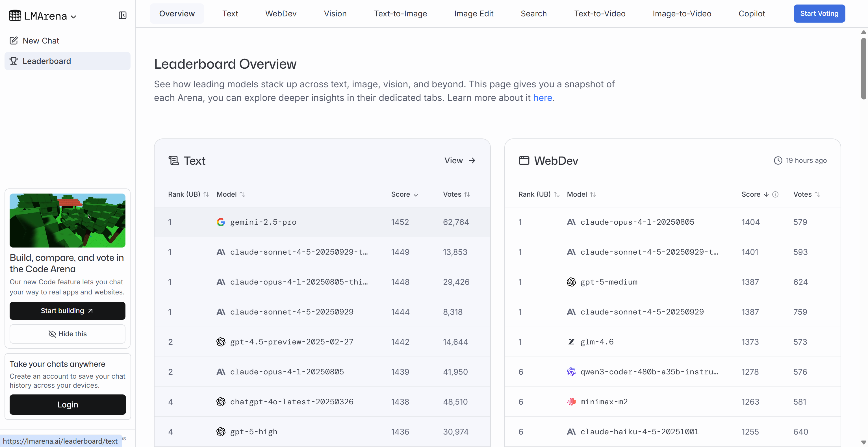
Task: Click the Google logo beside gemini-2.5-pro
Action: pyautogui.click(x=221, y=222)
